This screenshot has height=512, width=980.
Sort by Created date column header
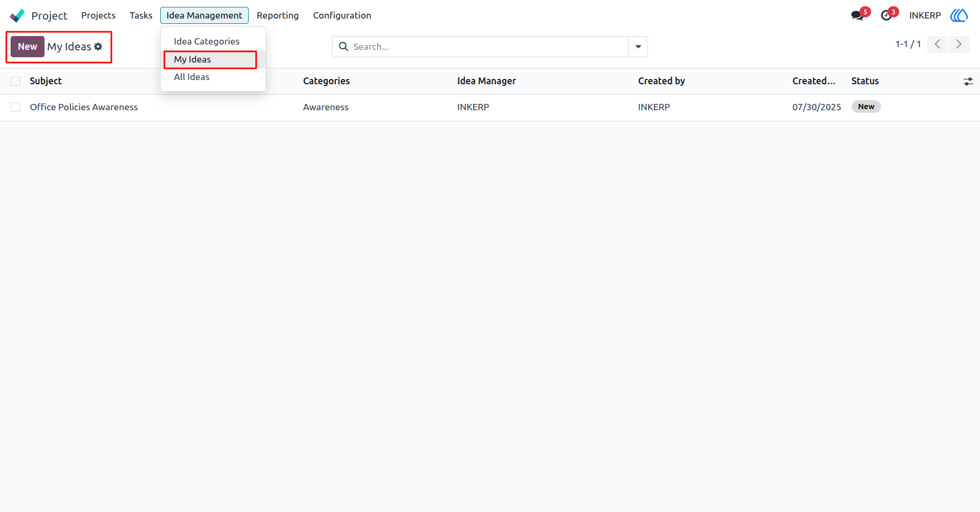(813, 81)
